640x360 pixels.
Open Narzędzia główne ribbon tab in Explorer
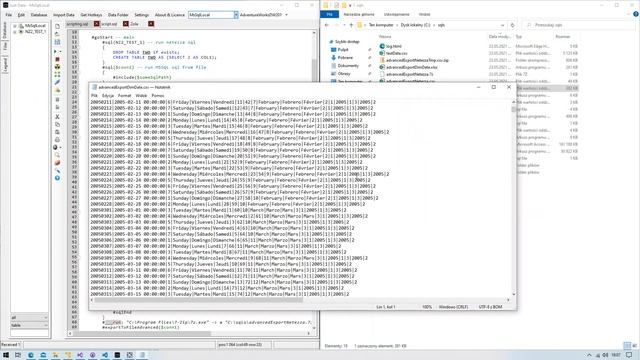359,14
